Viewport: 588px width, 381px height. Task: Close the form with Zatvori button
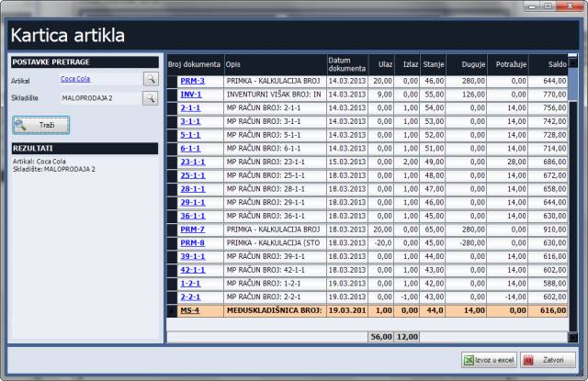tap(548, 360)
